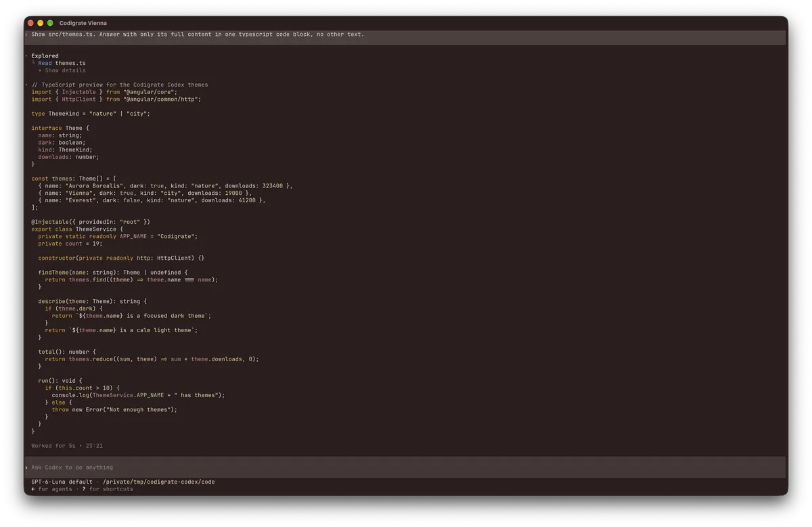Click the 'is a calm light theme' return line

pyautogui.click(x=122, y=331)
